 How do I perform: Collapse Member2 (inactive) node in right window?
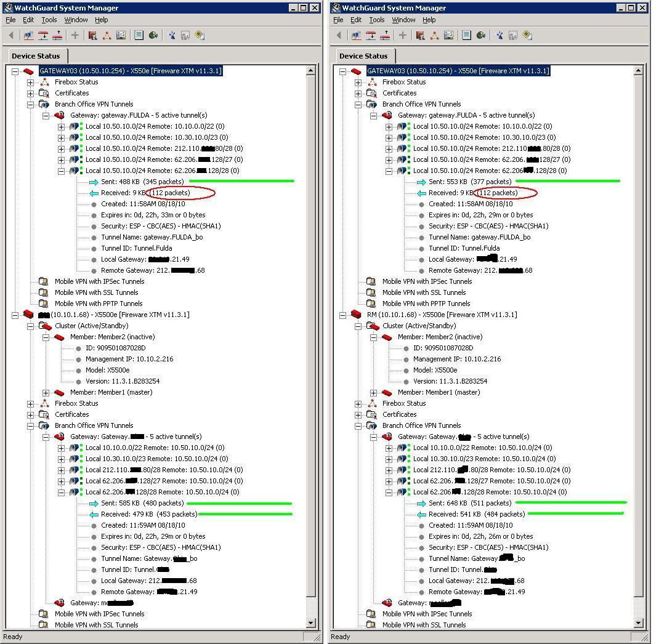(x=374, y=337)
